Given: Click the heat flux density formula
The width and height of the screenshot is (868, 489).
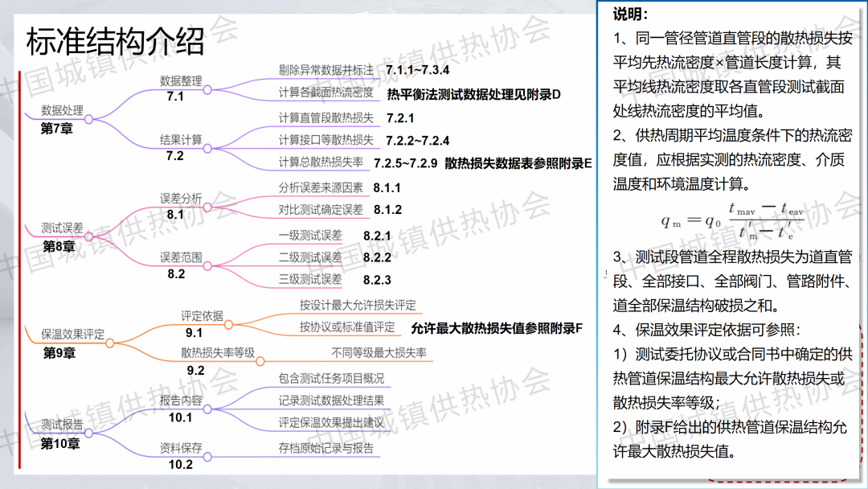Looking at the screenshot, I should 733,222.
